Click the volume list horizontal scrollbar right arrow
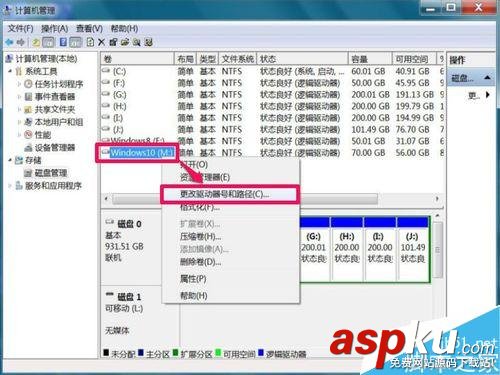Image resolution: width=500 pixels, height=375 pixels. [437, 199]
